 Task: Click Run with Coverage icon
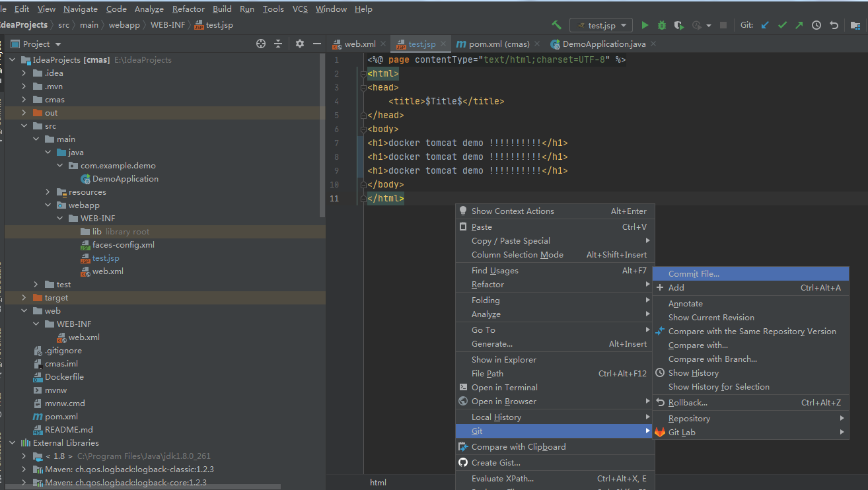pos(678,25)
